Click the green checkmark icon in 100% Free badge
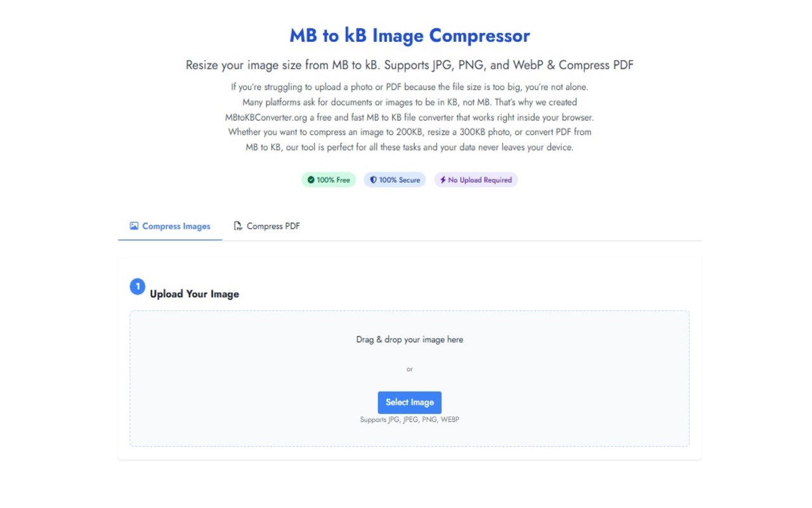Screen dimensions: 812x508 tap(311, 180)
